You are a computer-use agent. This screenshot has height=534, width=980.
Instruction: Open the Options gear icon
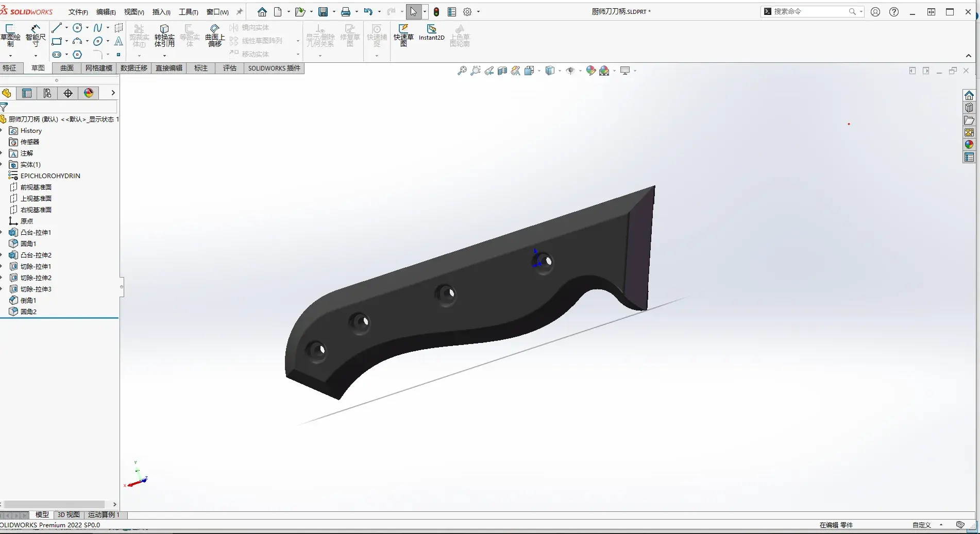click(467, 12)
